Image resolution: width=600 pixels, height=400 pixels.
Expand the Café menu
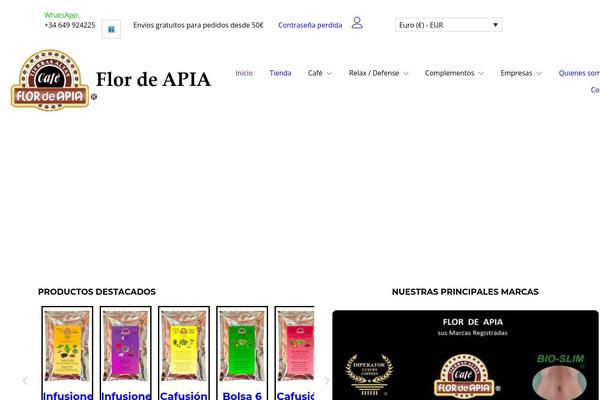tap(320, 73)
